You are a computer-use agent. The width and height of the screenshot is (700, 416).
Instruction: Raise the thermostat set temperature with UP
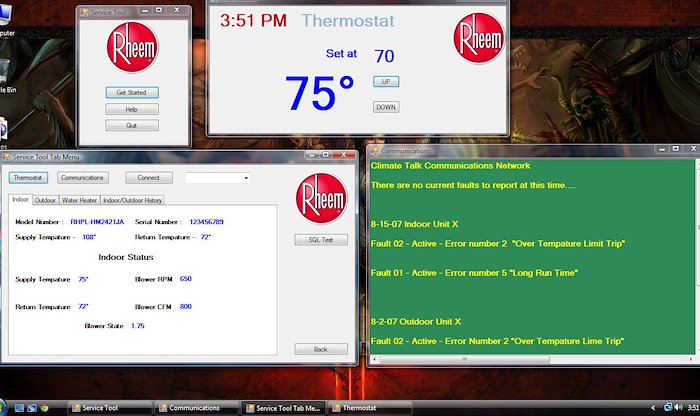(x=386, y=82)
